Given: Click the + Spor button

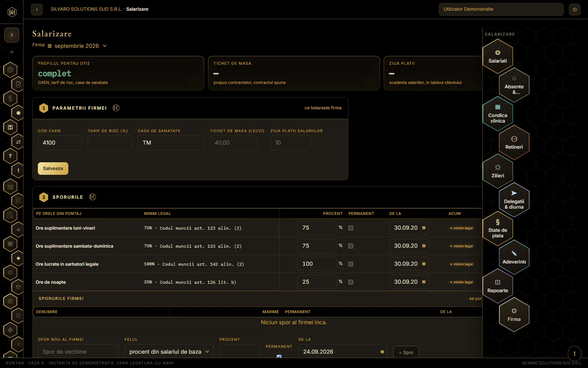Looking at the screenshot, I should 406,353.
